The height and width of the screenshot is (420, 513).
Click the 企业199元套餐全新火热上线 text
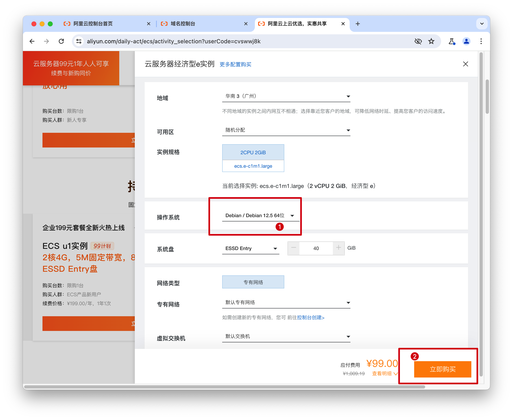pyautogui.click(x=84, y=228)
